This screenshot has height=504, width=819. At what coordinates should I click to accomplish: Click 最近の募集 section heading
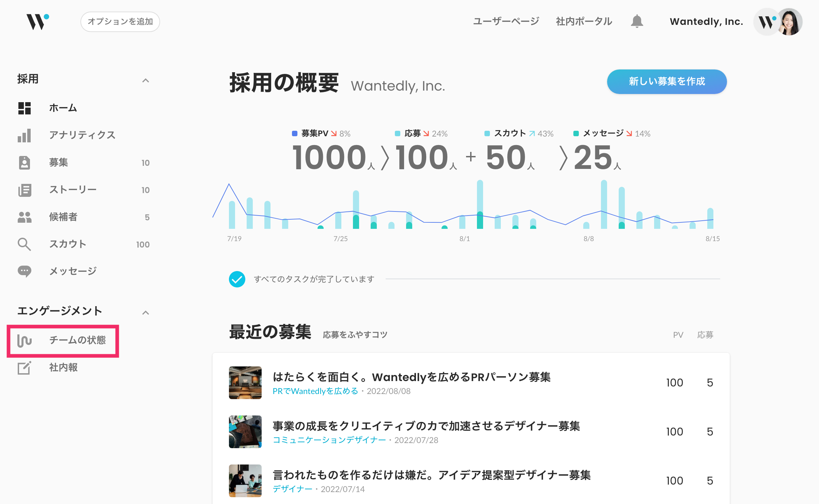(270, 332)
